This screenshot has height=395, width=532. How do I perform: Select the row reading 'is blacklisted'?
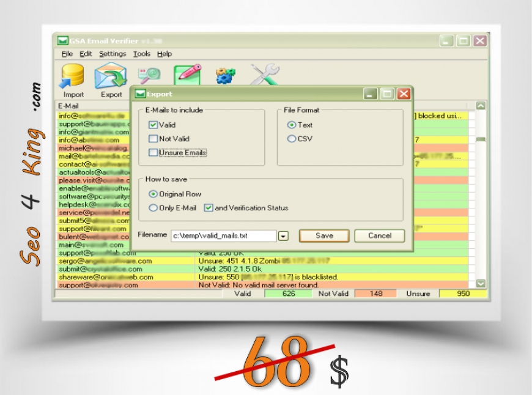pyautogui.click(x=262, y=277)
